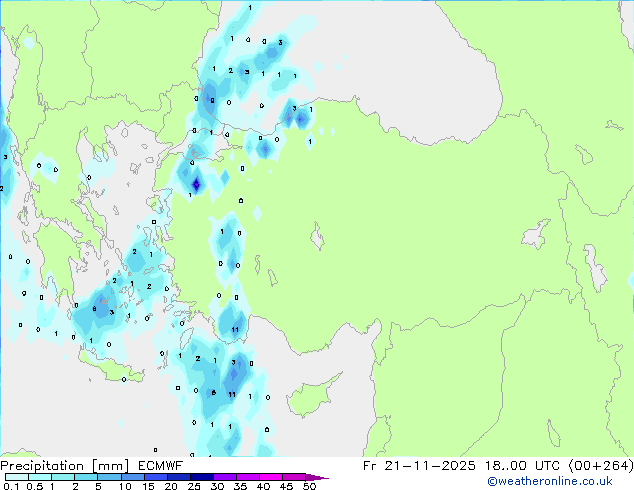Click the 40–45 mm magenta legend swatch
The width and height of the screenshot is (634, 490).
click(271, 477)
